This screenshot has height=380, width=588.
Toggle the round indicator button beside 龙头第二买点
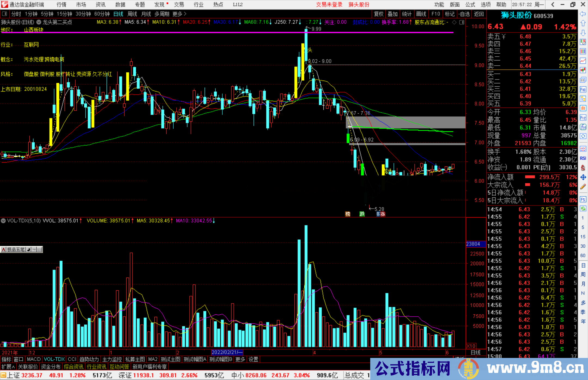point(39,22)
